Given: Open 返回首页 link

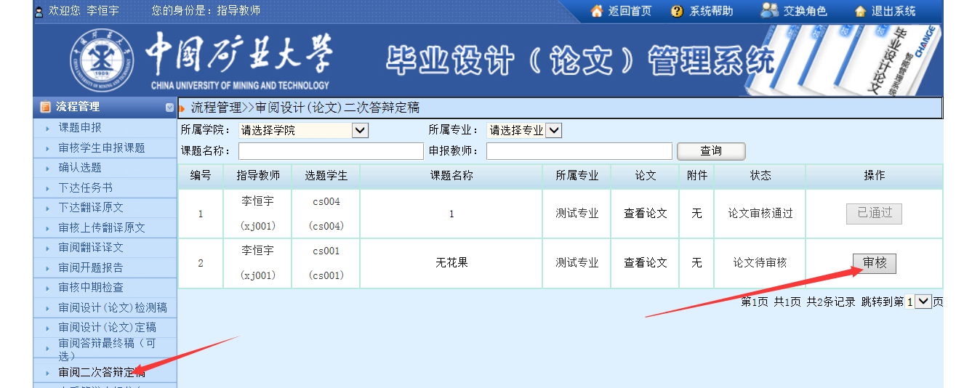Looking at the screenshot, I should tap(630, 11).
